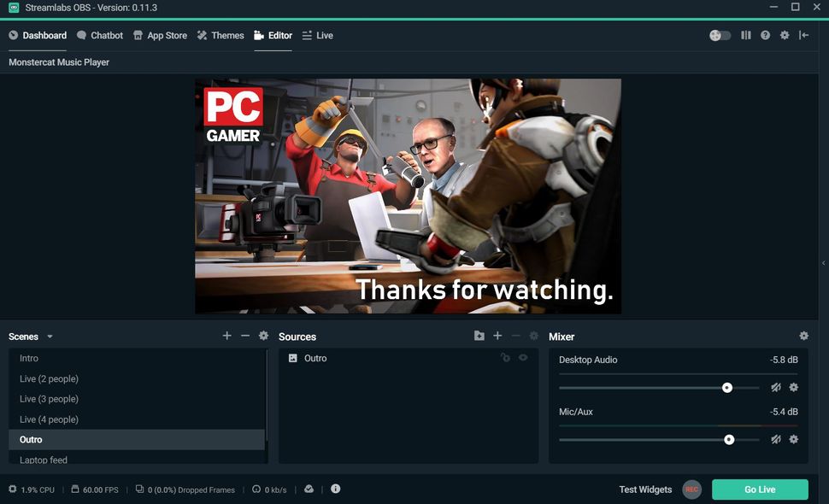Image resolution: width=829 pixels, height=504 pixels.
Task: Remove the selected scene with minus icon
Action: pyautogui.click(x=245, y=336)
